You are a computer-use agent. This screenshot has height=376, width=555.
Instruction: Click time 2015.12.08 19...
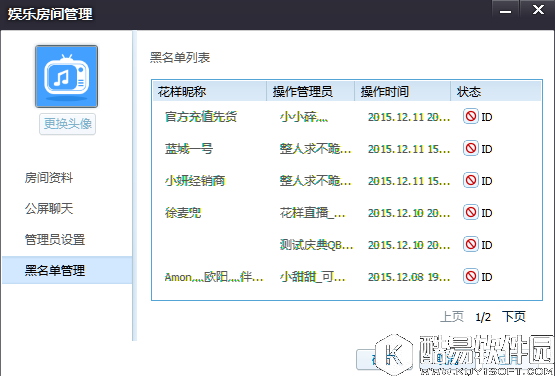click(x=409, y=277)
